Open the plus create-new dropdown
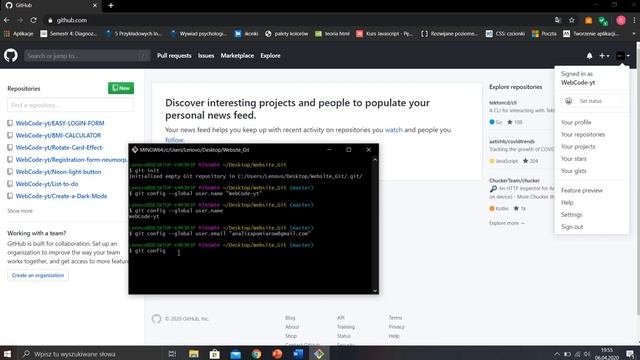The image size is (640, 360). (x=604, y=56)
